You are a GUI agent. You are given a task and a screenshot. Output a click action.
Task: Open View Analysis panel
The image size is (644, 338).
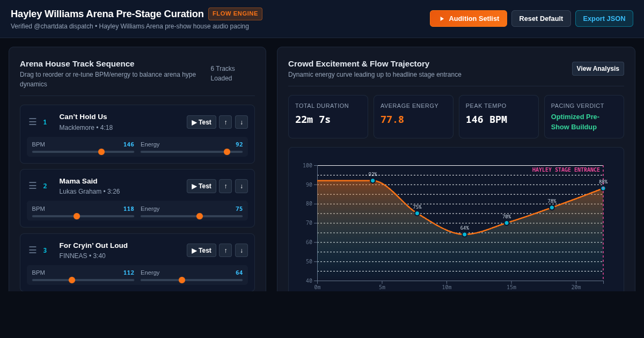click(x=598, y=69)
